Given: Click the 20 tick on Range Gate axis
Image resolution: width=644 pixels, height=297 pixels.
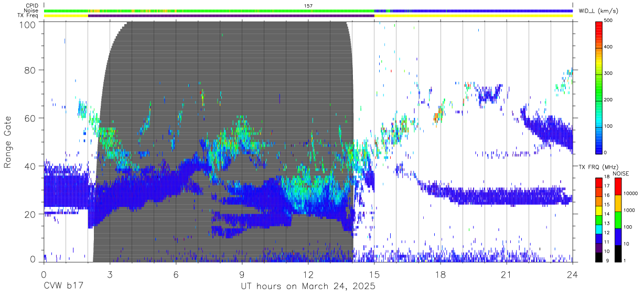Looking at the screenshot, I should click(x=30, y=214).
